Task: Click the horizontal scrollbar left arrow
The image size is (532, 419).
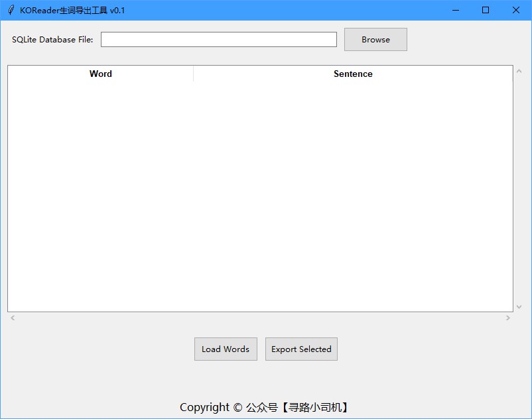Action: (x=13, y=318)
